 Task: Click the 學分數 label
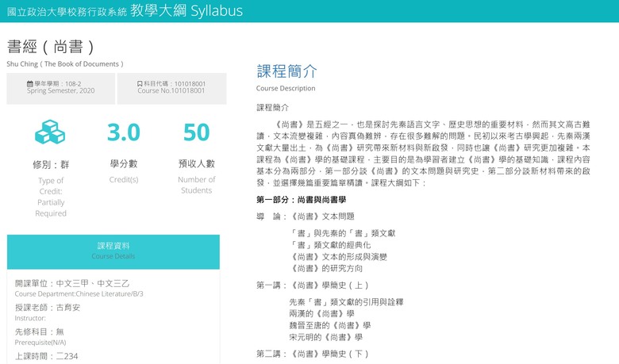(124, 163)
